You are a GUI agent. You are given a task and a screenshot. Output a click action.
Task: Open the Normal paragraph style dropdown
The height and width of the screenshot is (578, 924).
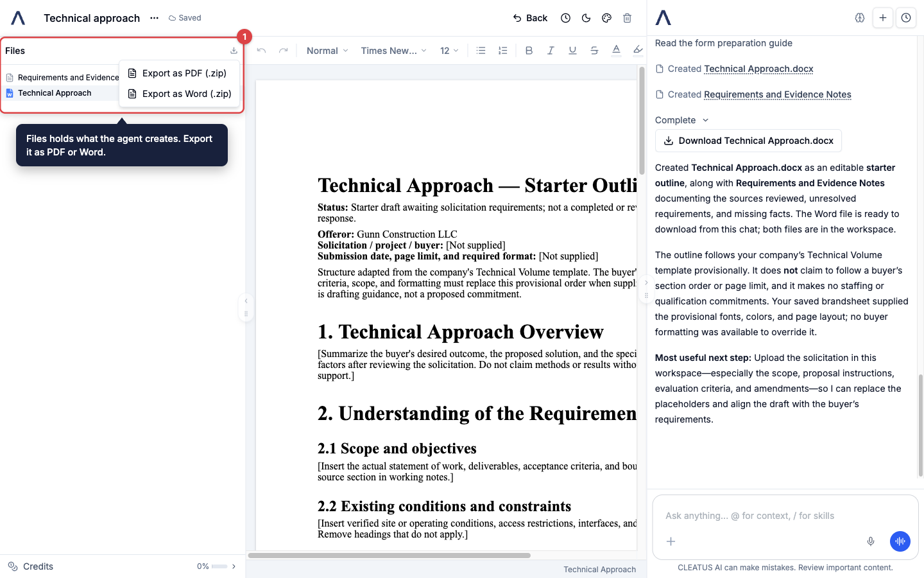[x=327, y=51]
